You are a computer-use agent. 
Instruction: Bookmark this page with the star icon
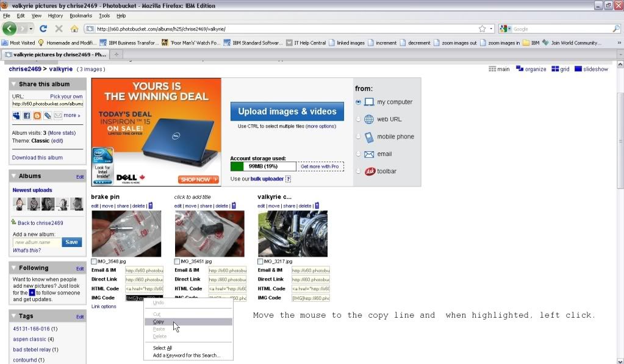[x=482, y=29]
